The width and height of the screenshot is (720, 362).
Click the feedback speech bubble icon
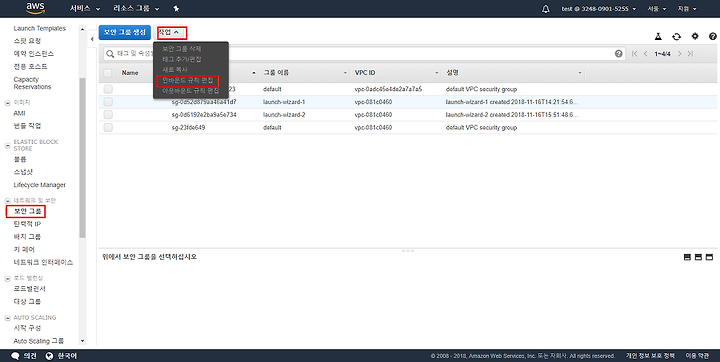click(x=15, y=356)
